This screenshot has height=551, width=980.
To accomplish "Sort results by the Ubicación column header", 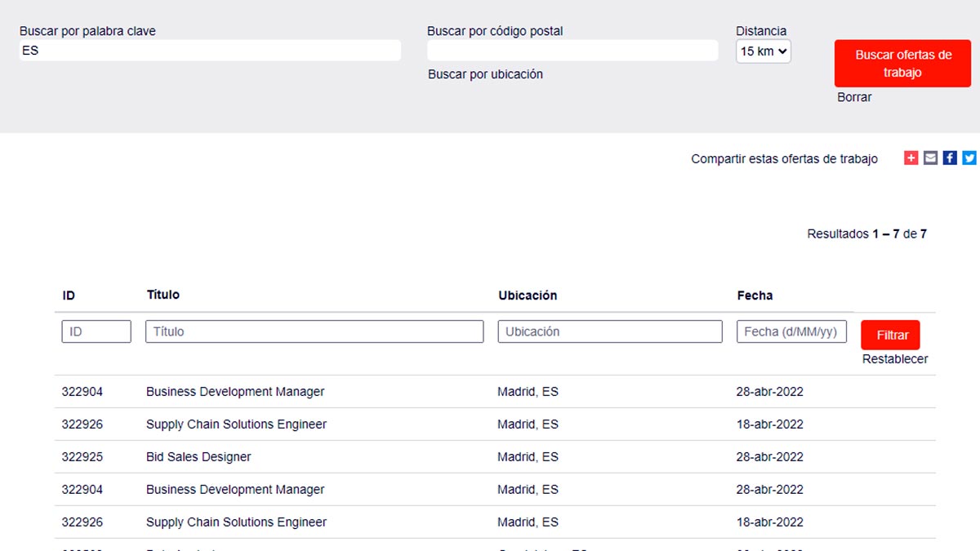I will (528, 295).
